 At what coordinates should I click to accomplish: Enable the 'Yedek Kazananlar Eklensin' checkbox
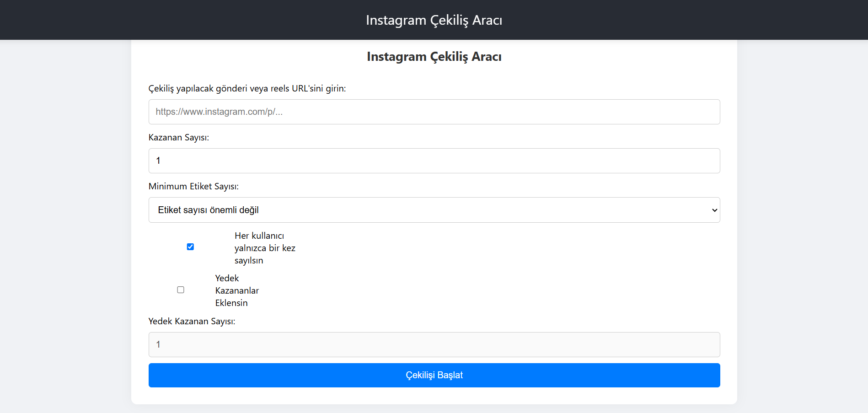(181, 290)
